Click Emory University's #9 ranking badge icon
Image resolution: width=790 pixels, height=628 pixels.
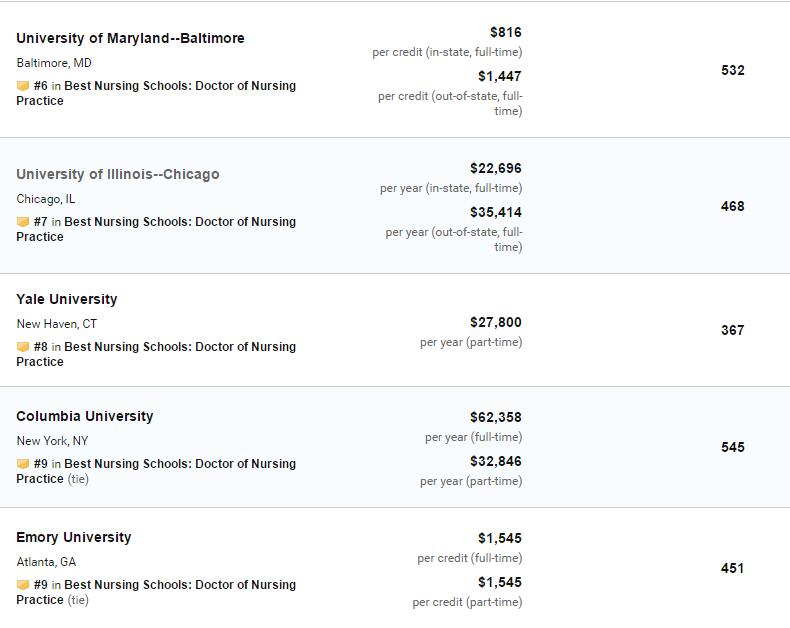click(x=23, y=585)
